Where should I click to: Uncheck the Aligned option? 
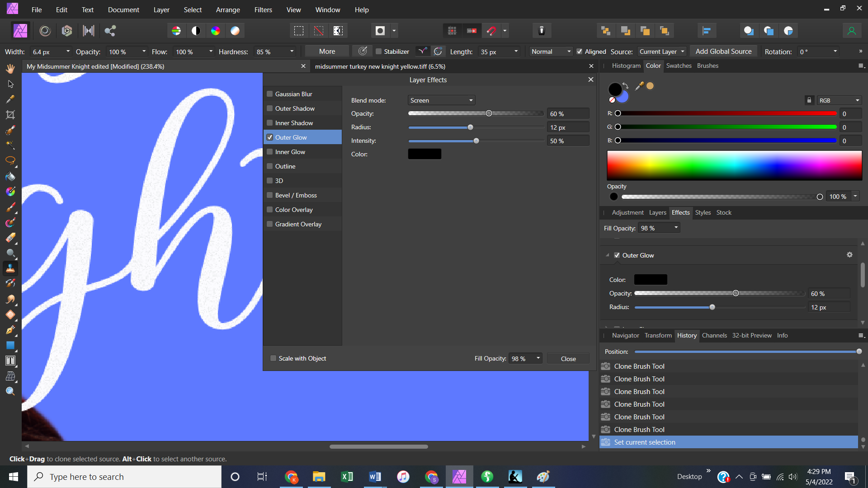pos(580,52)
